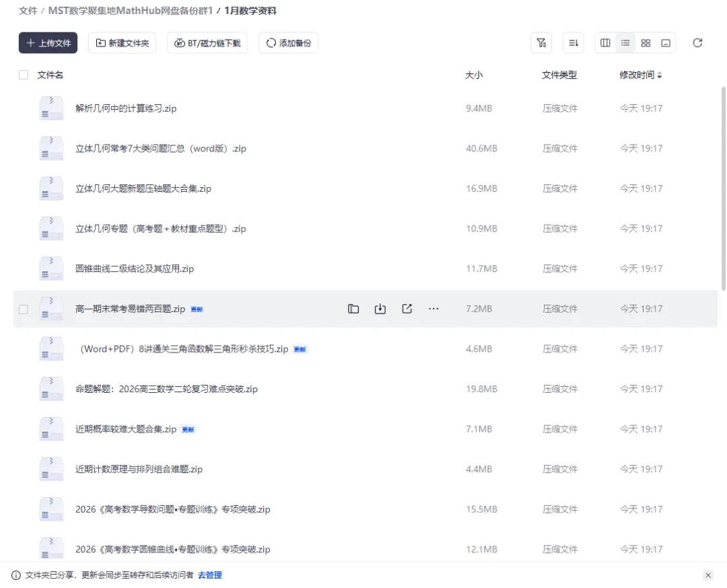Click the refresh icon to reload files

(697, 42)
